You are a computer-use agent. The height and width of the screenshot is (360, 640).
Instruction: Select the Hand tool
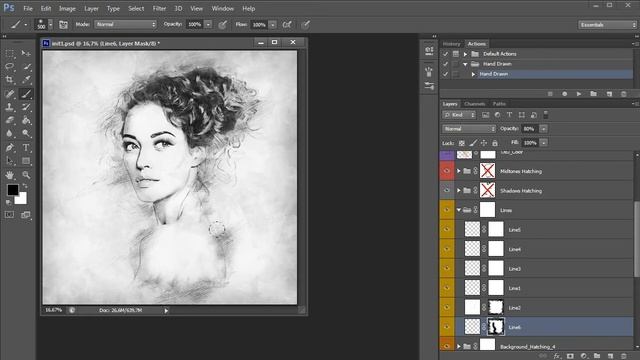coord(10,175)
